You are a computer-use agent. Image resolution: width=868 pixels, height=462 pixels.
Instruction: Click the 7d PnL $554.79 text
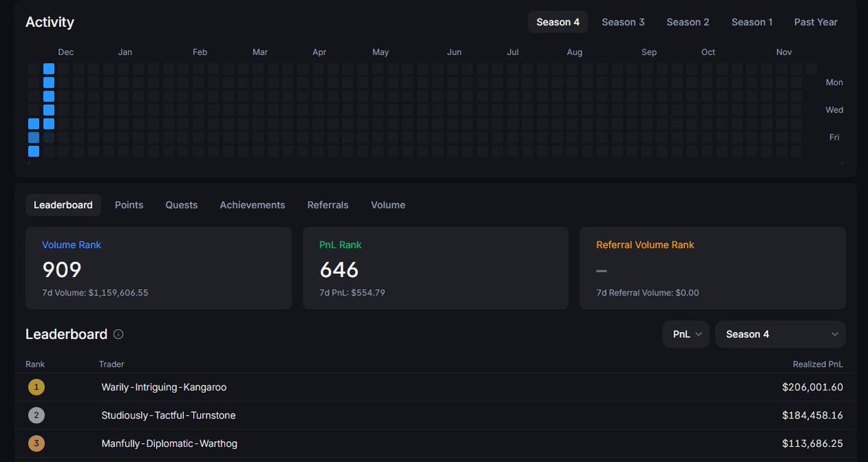(x=352, y=293)
